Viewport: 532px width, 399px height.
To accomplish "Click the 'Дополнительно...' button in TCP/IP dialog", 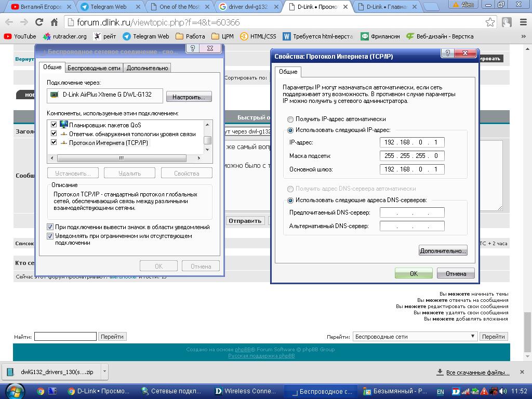I will [443, 251].
